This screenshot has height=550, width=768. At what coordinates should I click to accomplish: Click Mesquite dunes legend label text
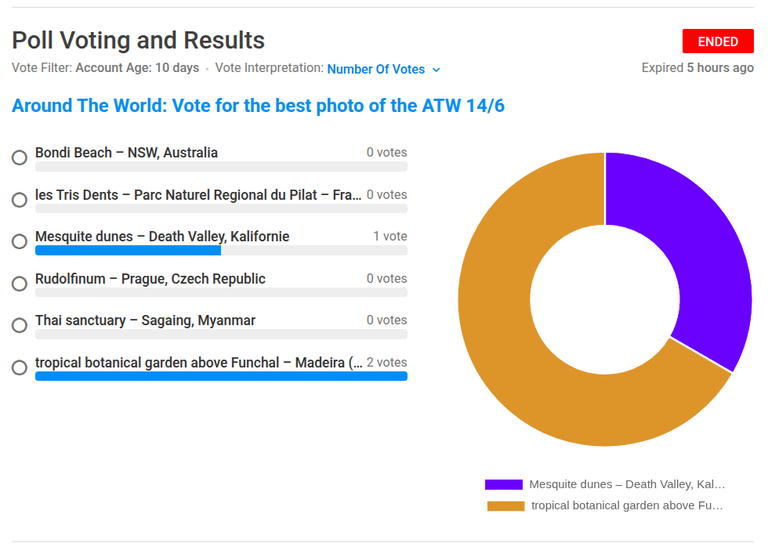coord(627,484)
